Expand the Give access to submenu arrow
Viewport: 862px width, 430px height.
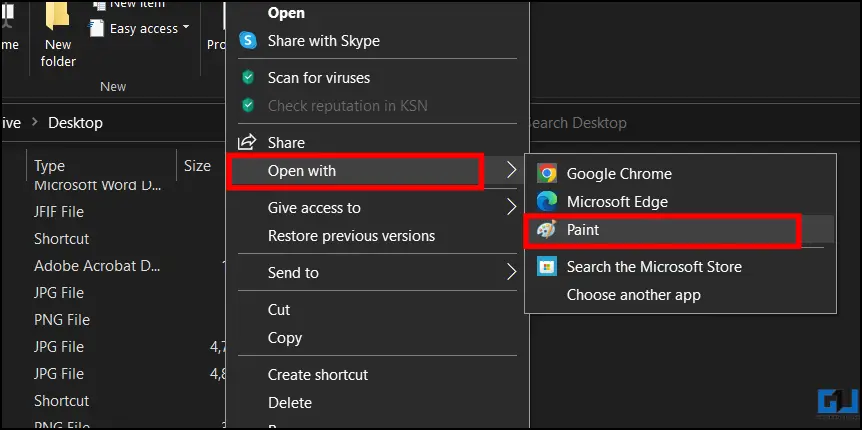512,207
